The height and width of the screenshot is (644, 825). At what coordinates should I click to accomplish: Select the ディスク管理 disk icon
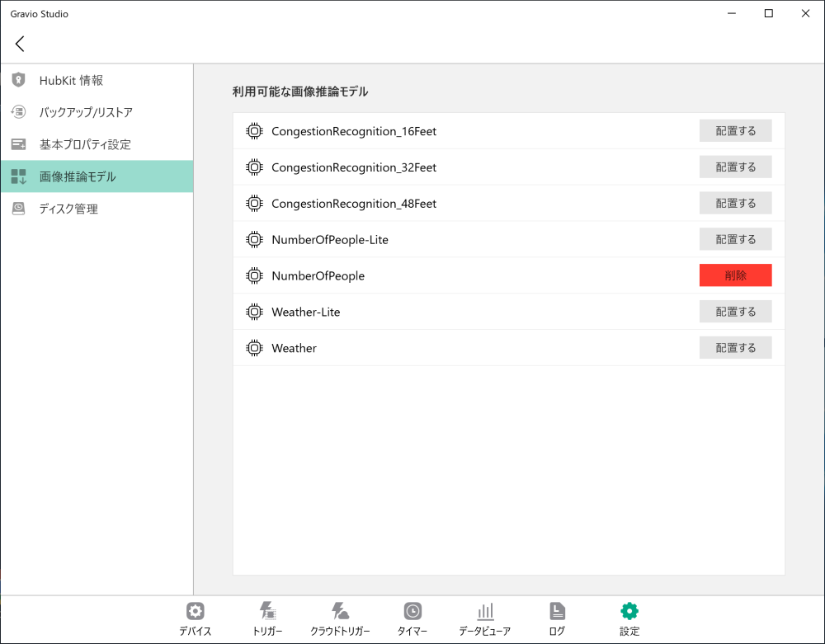(x=18, y=209)
